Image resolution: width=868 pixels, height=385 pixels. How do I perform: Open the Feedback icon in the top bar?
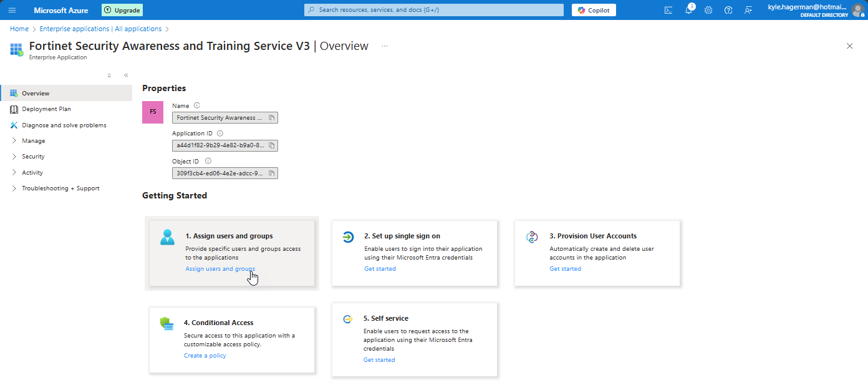click(748, 10)
